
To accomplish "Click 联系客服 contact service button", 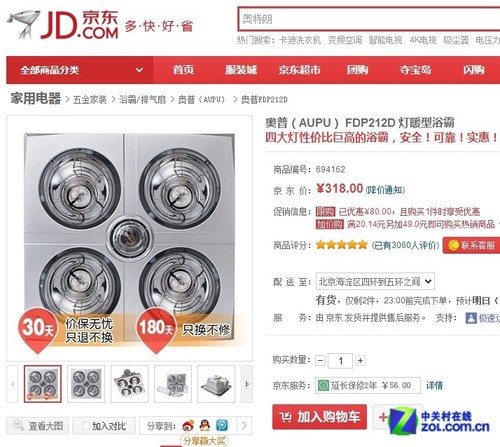I will [471, 245].
